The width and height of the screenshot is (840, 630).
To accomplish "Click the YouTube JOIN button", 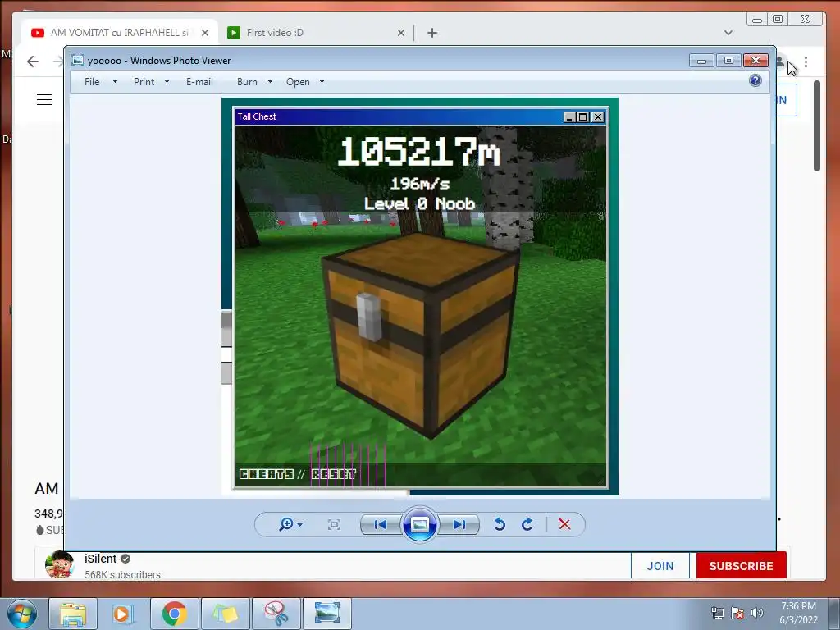I will 660,566.
